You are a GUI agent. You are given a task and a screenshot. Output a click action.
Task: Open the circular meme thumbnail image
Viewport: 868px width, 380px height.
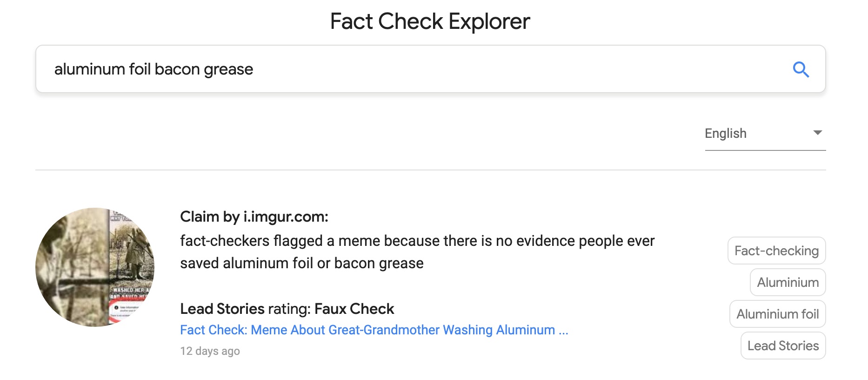click(95, 267)
